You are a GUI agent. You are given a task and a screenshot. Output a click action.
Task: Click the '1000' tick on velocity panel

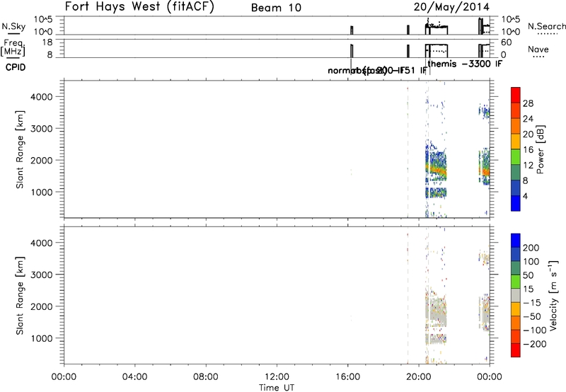[42, 338]
